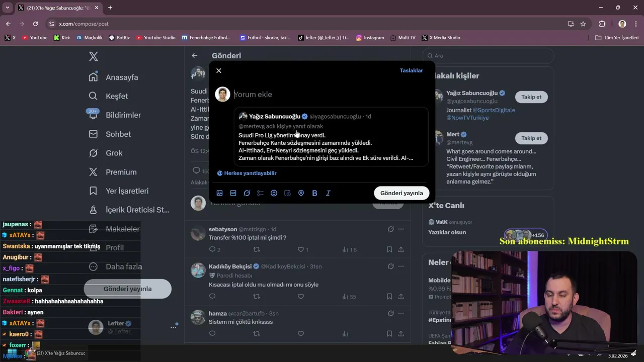Open new browser tab

(110, 8)
